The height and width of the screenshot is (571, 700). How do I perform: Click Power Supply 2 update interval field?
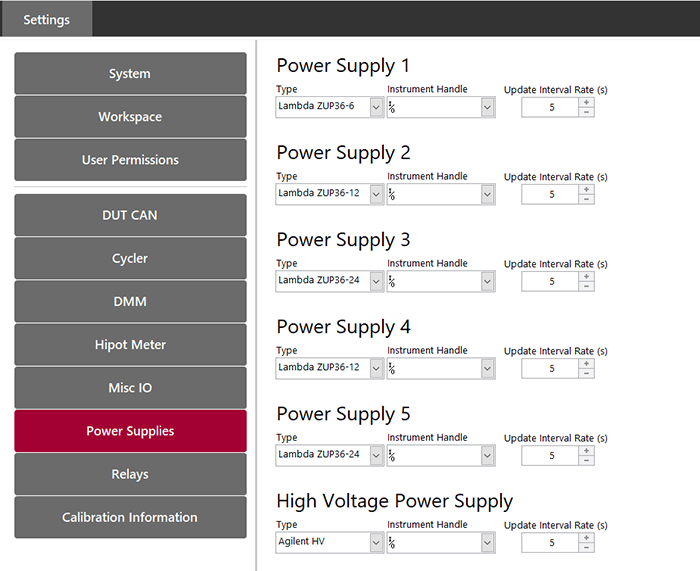coord(550,194)
